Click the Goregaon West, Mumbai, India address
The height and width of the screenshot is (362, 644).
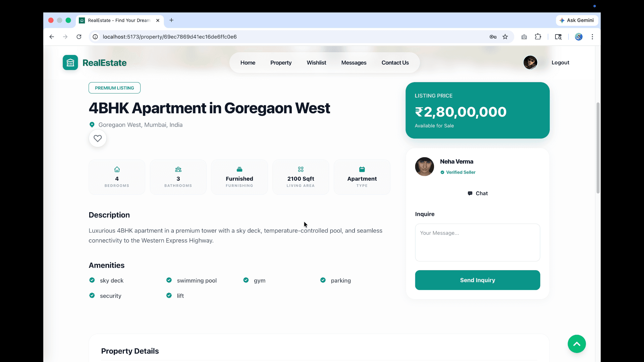(x=141, y=125)
